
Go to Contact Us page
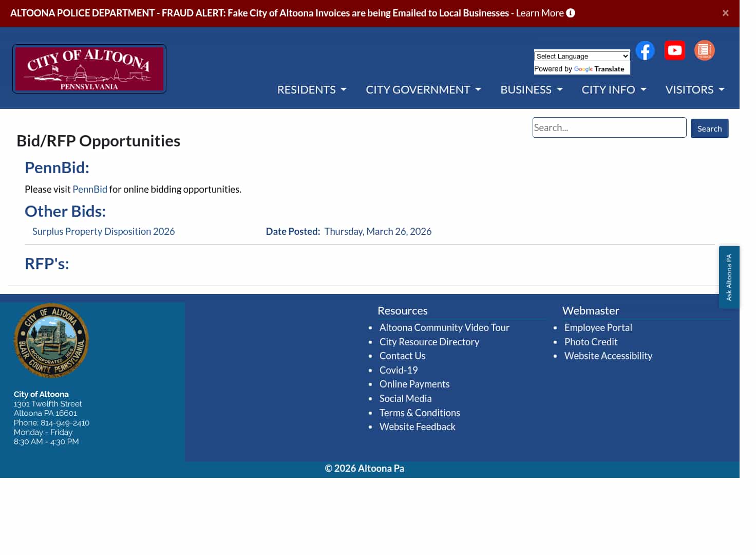(402, 356)
